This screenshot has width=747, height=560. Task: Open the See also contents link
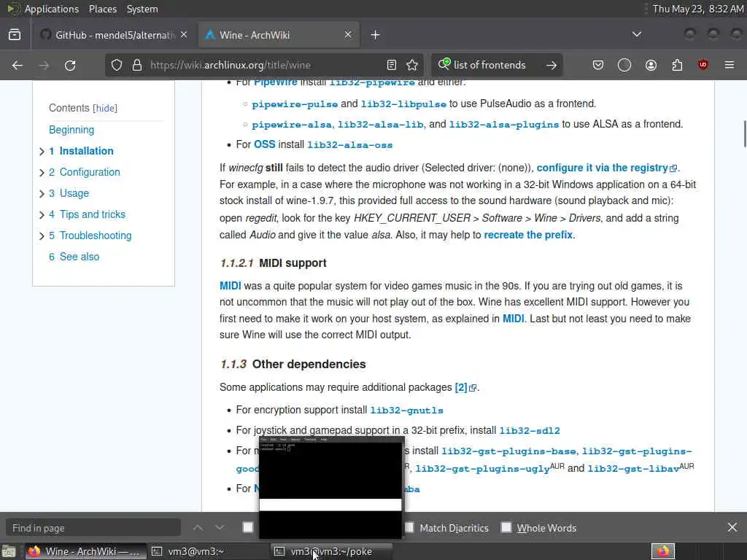click(74, 257)
